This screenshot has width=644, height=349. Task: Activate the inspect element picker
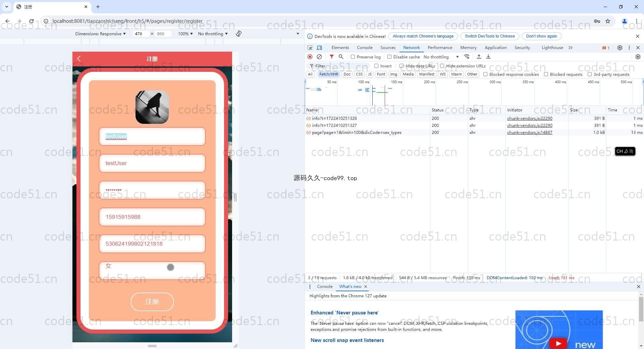(x=310, y=48)
